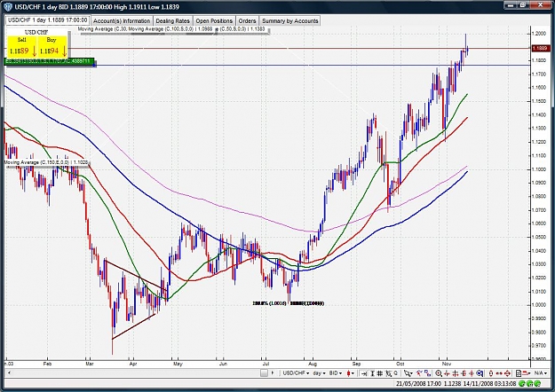Click the Aug date axis label
555x392 pixels.
pyautogui.click(x=313, y=364)
